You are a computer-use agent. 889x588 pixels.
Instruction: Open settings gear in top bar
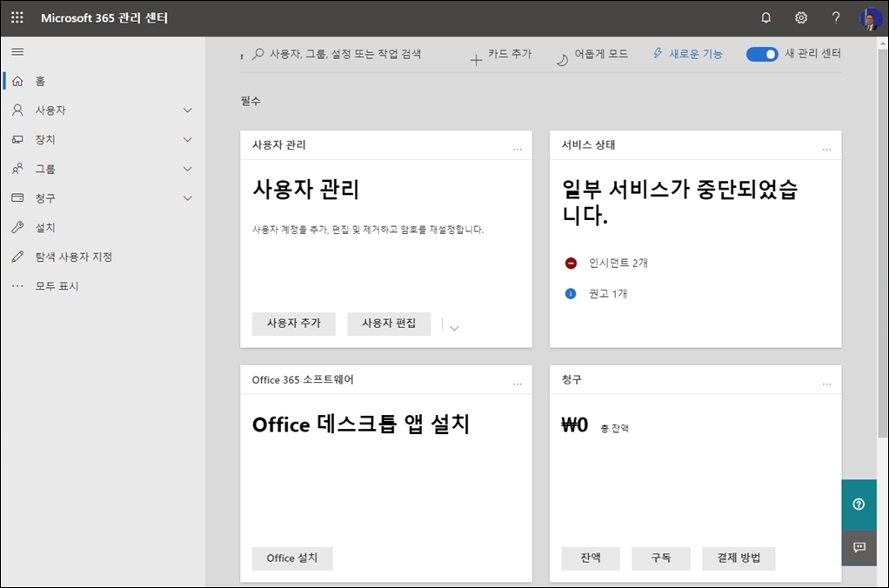pos(800,17)
